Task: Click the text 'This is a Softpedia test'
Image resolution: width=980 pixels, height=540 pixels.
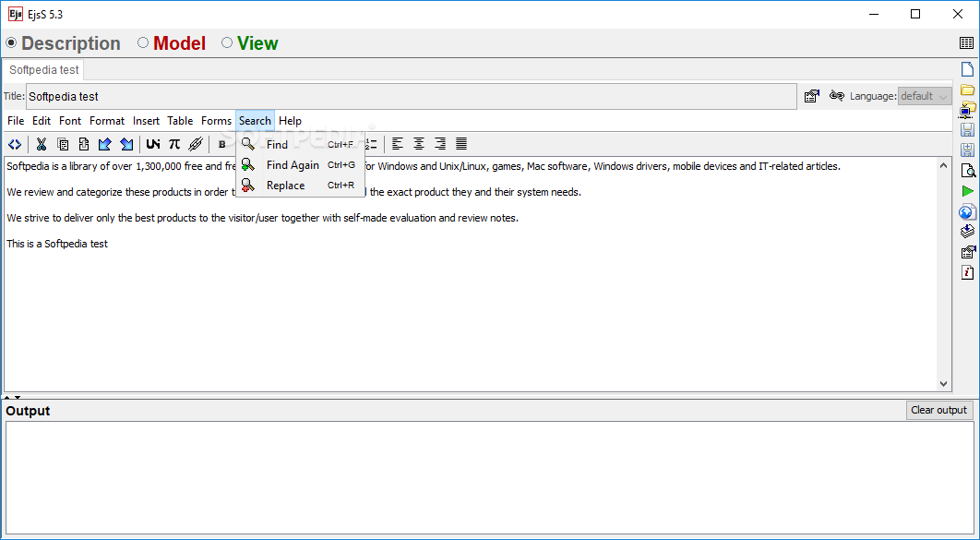Action: pos(57,244)
